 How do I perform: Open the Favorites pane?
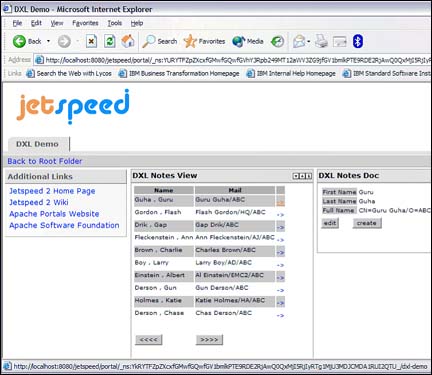[204, 41]
